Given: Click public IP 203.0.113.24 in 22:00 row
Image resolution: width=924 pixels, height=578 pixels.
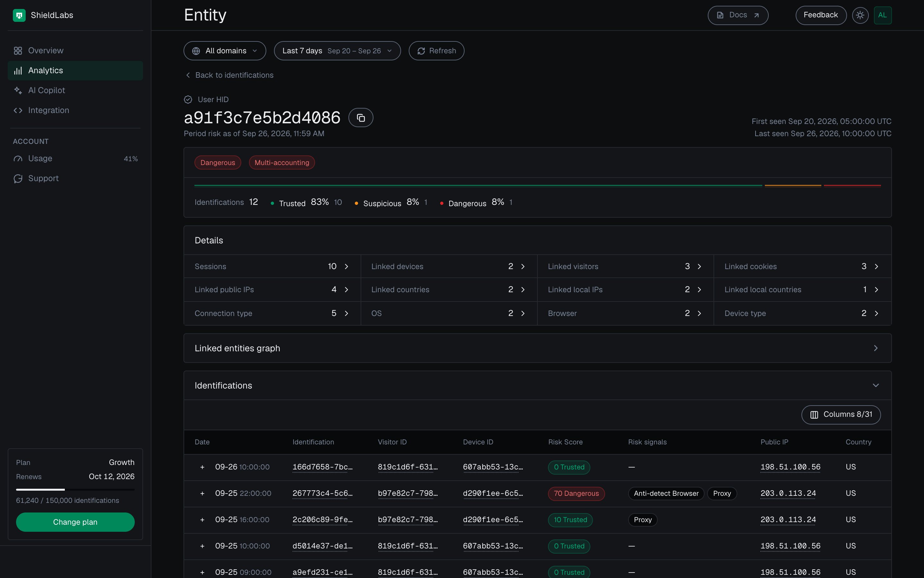Looking at the screenshot, I should click(788, 494).
